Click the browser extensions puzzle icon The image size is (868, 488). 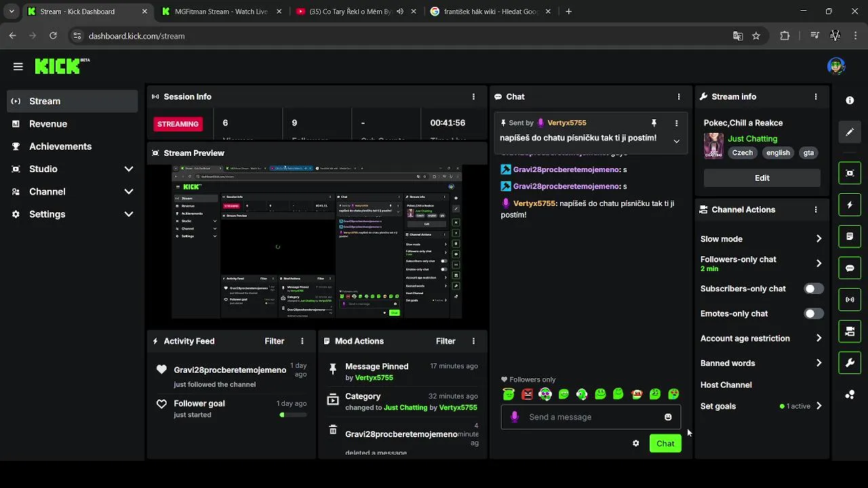coord(785,36)
